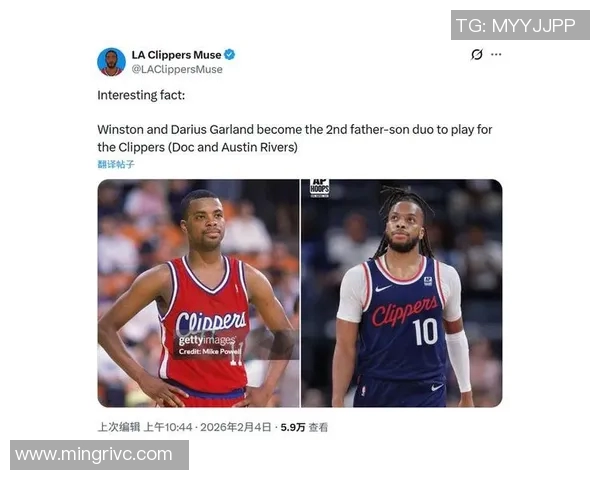Screen dimensions: 600x480
Task: Click the Credit: Mike Powell caption
Action: (210, 351)
